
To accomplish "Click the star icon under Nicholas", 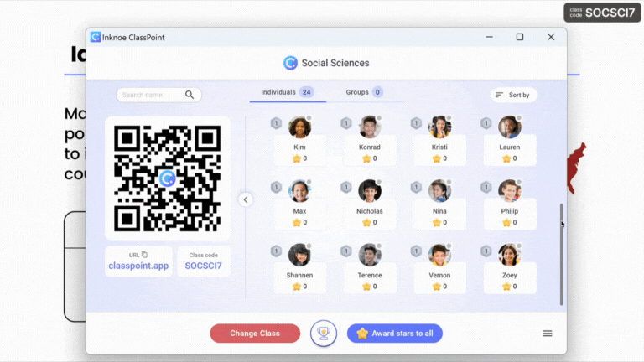I will [366, 222].
